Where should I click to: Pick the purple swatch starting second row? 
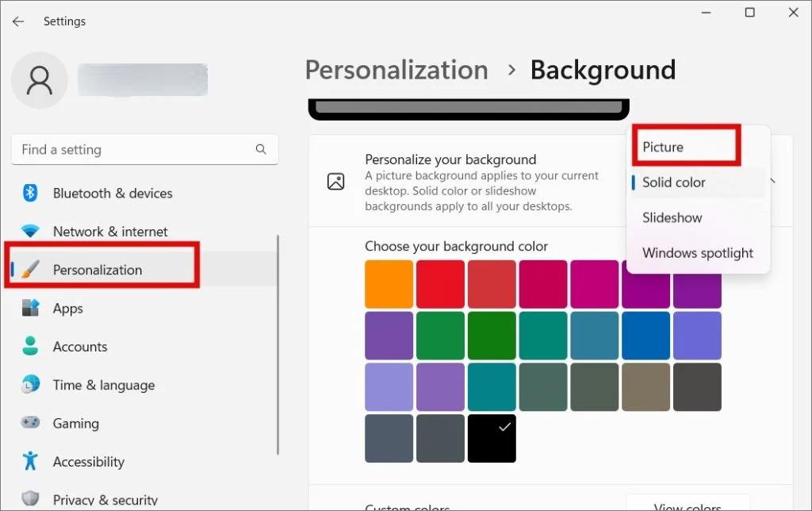click(389, 336)
